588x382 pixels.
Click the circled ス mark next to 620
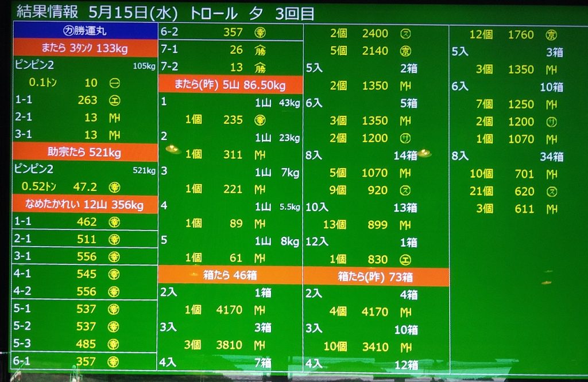pos(552,192)
